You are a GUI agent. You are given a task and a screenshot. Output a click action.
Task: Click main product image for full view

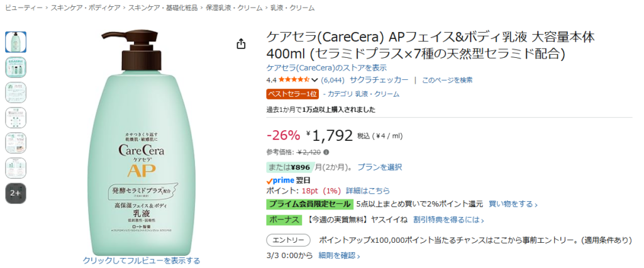141,145
